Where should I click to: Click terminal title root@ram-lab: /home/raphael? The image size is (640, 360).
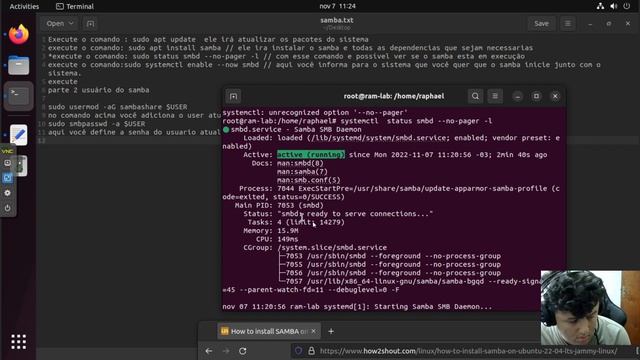coord(394,96)
